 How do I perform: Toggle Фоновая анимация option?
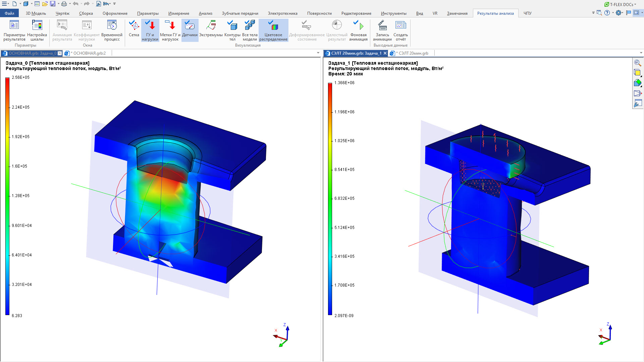[x=358, y=30]
